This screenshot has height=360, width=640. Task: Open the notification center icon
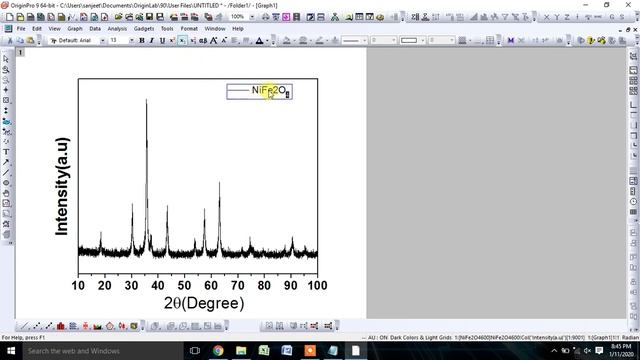pyautogui.click(x=599, y=351)
